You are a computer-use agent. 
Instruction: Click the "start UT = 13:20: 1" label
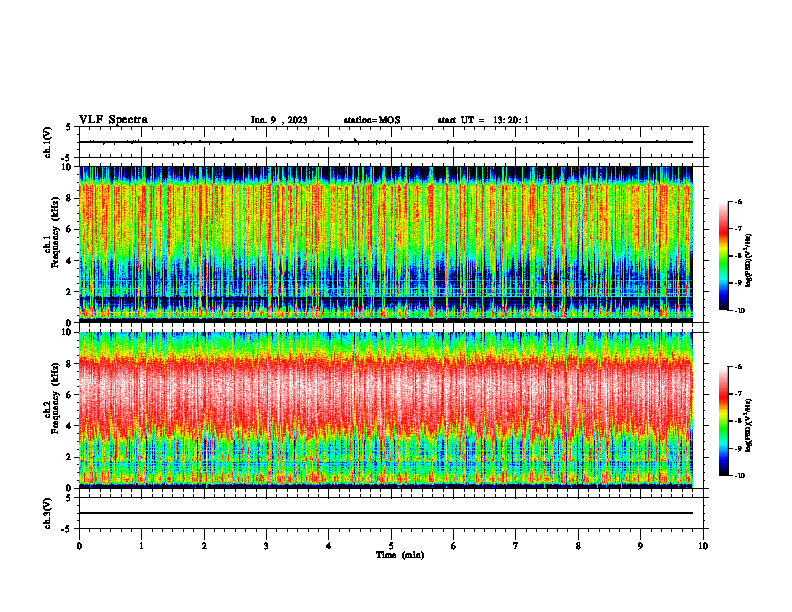483,120
